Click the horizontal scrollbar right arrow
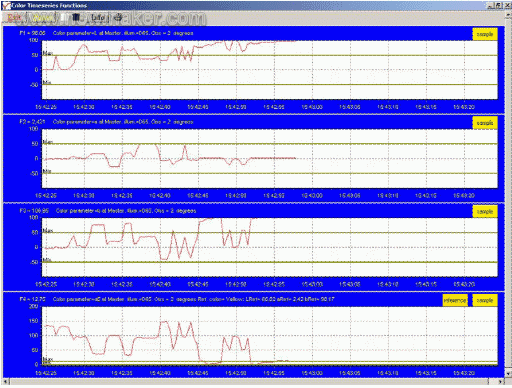 (501, 381)
